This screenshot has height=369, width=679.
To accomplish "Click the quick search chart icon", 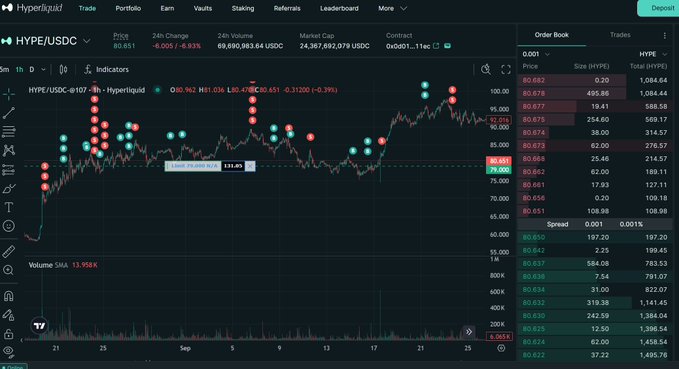I will (x=486, y=69).
